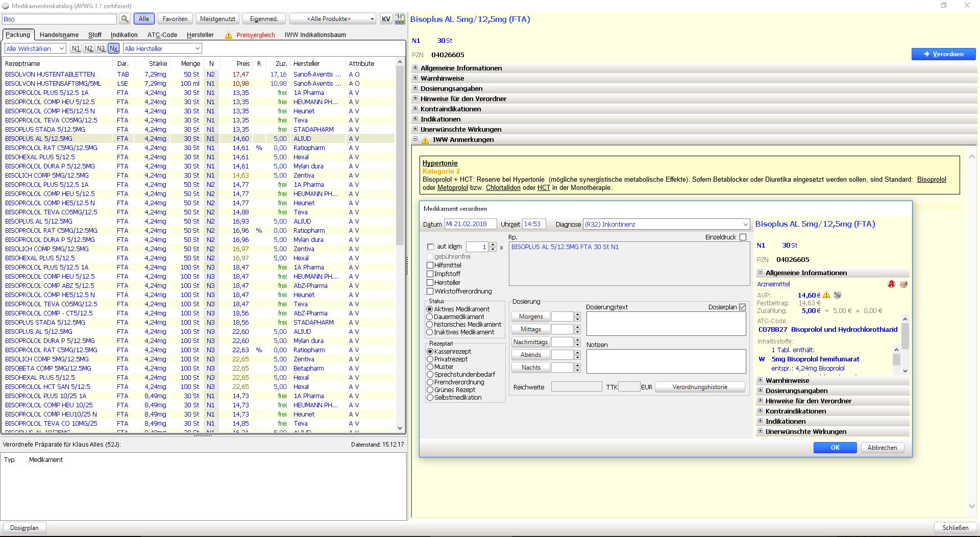This screenshot has height=537, width=980.
Task: Switch to the Handelsname tab
Action: pos(59,35)
